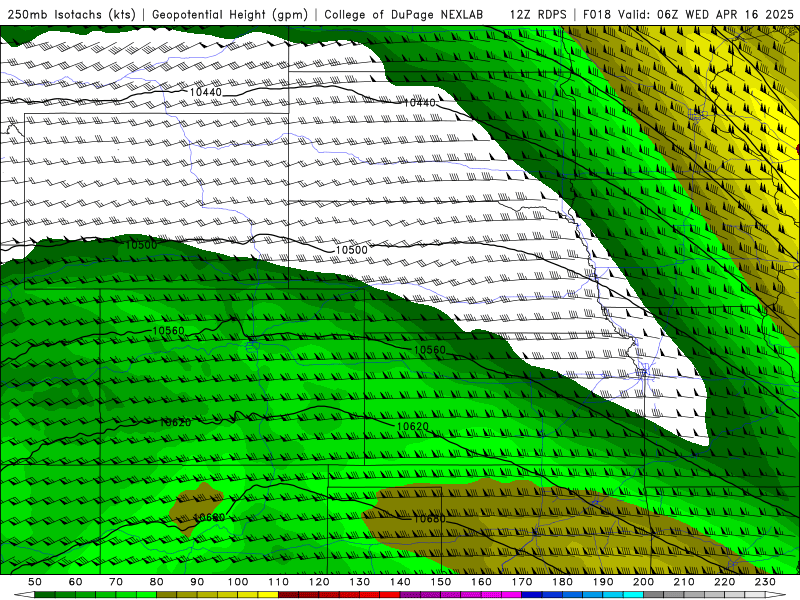Click the "80" color bar label

(x=156, y=582)
